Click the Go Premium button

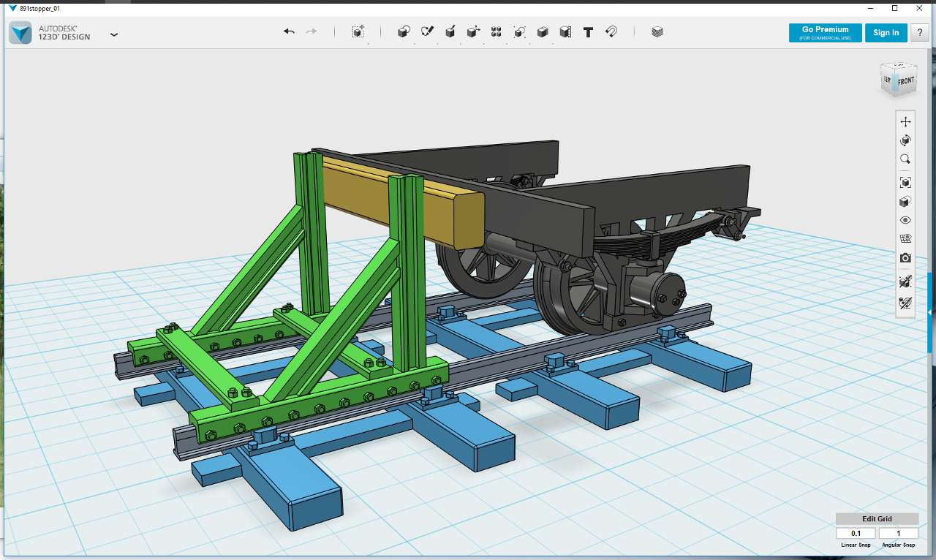pyautogui.click(x=826, y=33)
